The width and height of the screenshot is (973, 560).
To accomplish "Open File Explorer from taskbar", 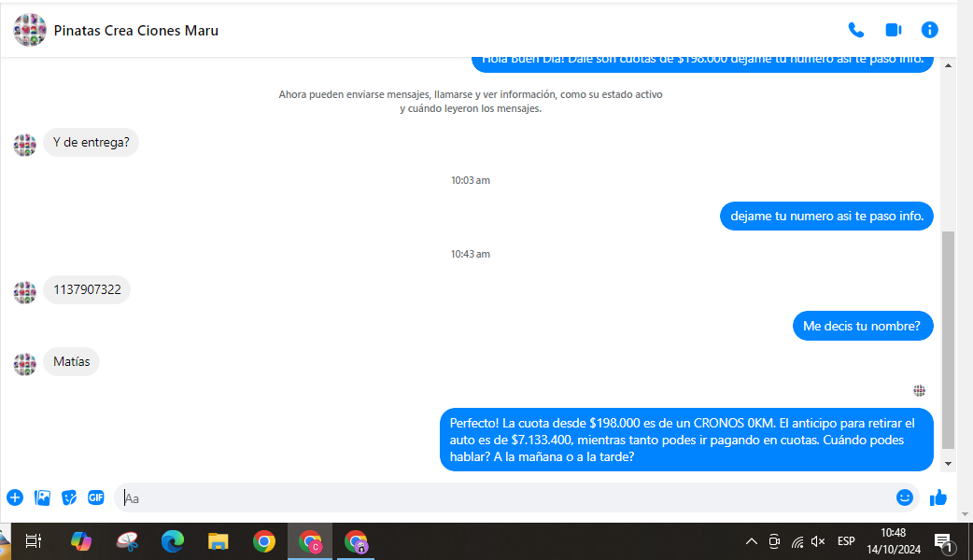I will (x=218, y=541).
